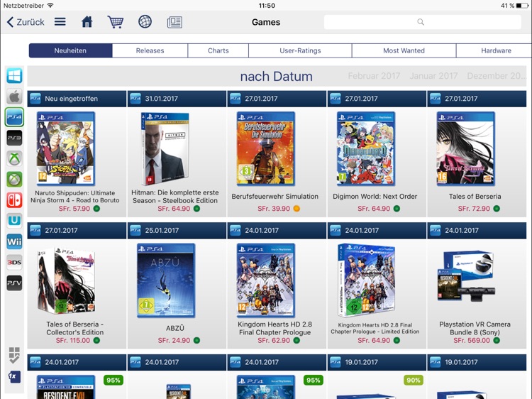Click the battery indicator in status bar

pyautogui.click(x=522, y=6)
